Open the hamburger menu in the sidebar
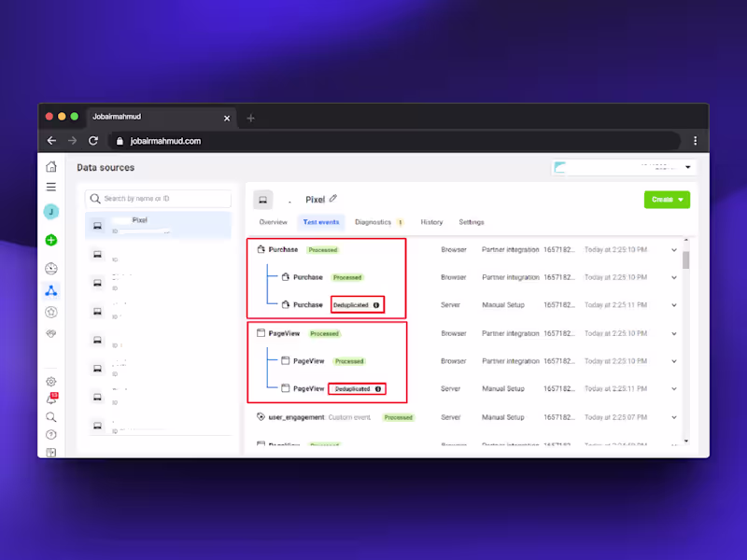This screenshot has width=747, height=560. [x=51, y=188]
